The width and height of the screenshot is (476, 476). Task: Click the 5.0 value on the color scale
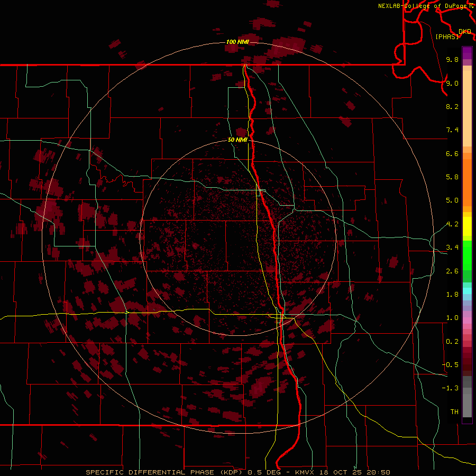pos(452,200)
